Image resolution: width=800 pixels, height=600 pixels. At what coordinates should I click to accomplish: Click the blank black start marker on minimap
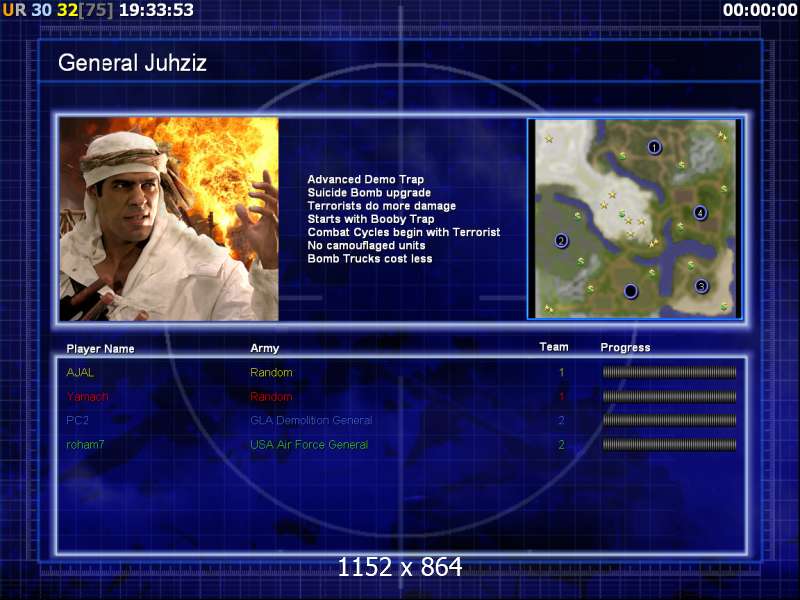pos(631,291)
